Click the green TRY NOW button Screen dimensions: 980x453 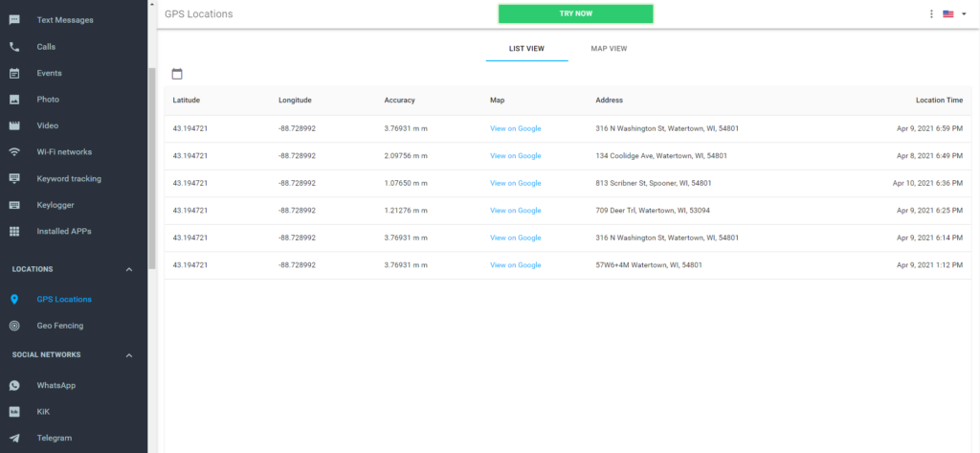pos(575,13)
